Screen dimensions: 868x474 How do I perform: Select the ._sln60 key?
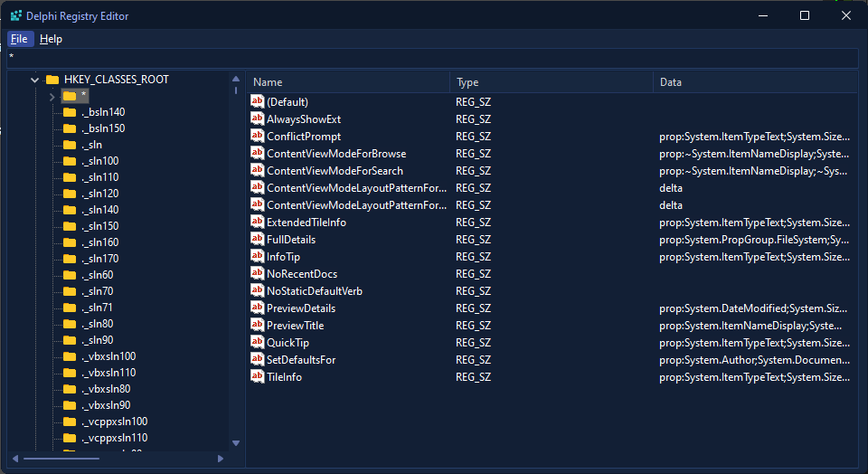click(x=98, y=275)
